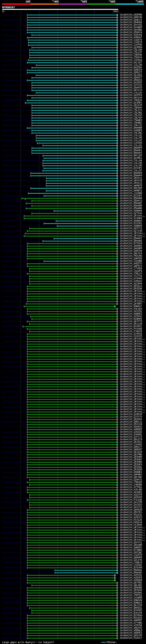Viewport: 146px width, 644px height.
Task: Click the UniRef100_B4ZG50 label
Action: [131, 67]
